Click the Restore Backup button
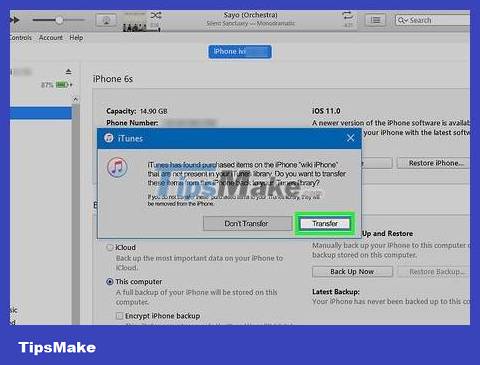The image size is (480, 365). pos(434,272)
